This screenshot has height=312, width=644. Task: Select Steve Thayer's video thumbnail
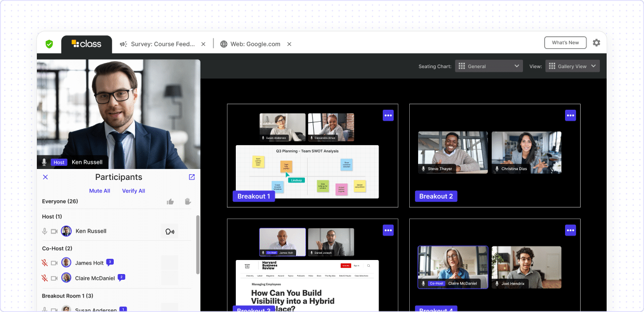[x=453, y=152]
